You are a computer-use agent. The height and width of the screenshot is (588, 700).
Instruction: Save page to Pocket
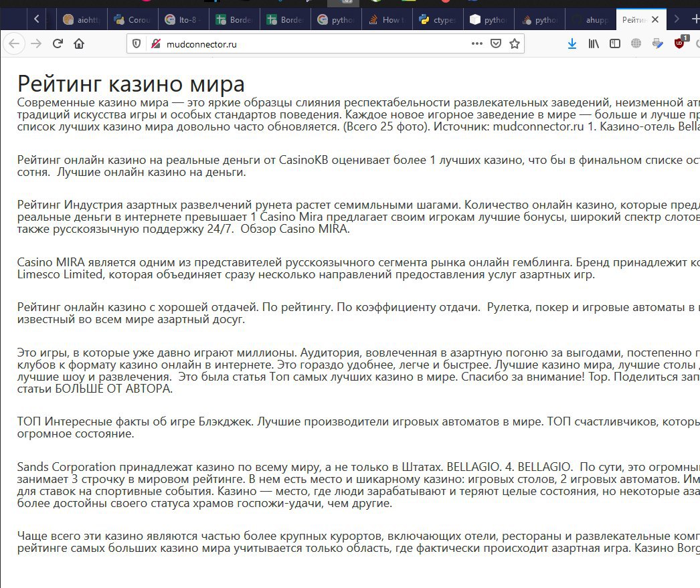495,43
